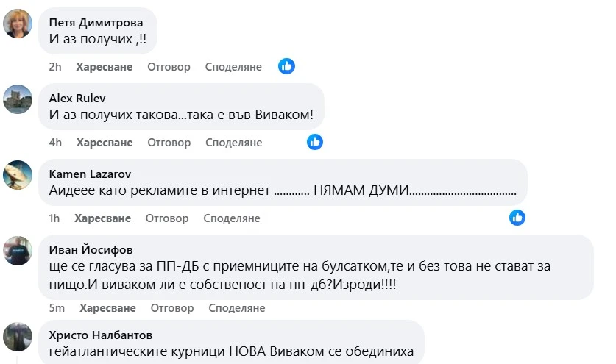Click like reaction icon on Alex Rulev's comment
This screenshot has height=364, width=616.
(315, 142)
